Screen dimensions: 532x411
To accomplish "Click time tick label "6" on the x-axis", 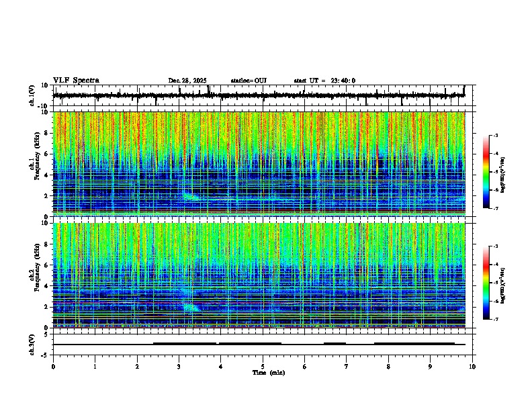I will click(x=305, y=367).
